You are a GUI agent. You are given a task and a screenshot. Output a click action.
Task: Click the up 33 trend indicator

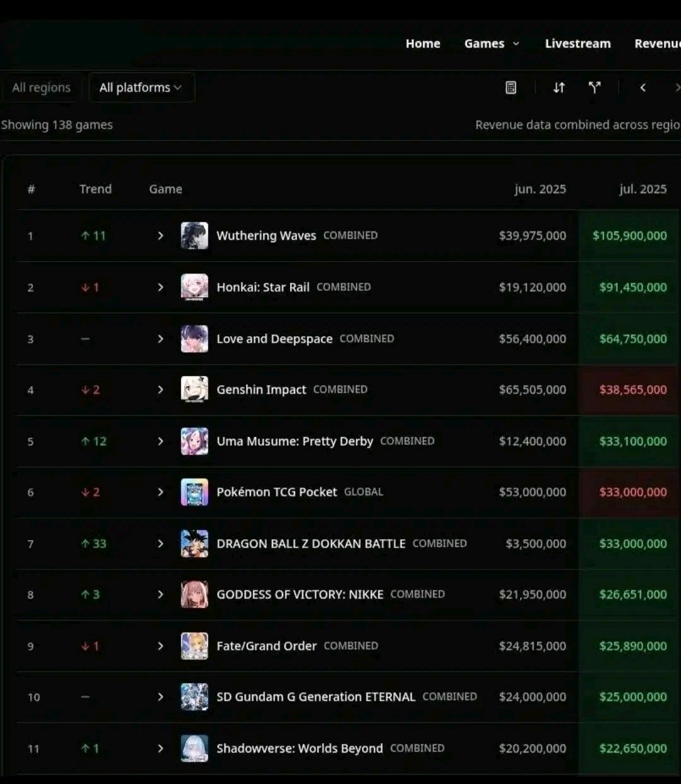(x=93, y=544)
